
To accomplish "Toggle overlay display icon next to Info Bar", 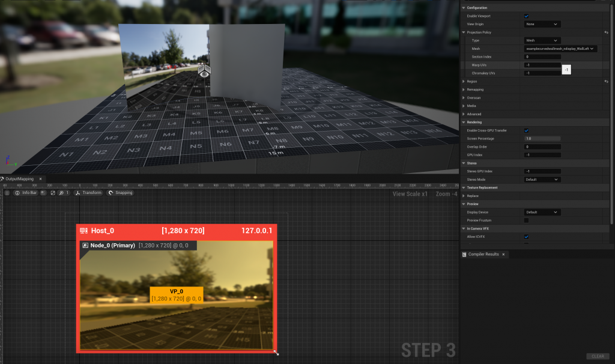I will coord(43,193).
